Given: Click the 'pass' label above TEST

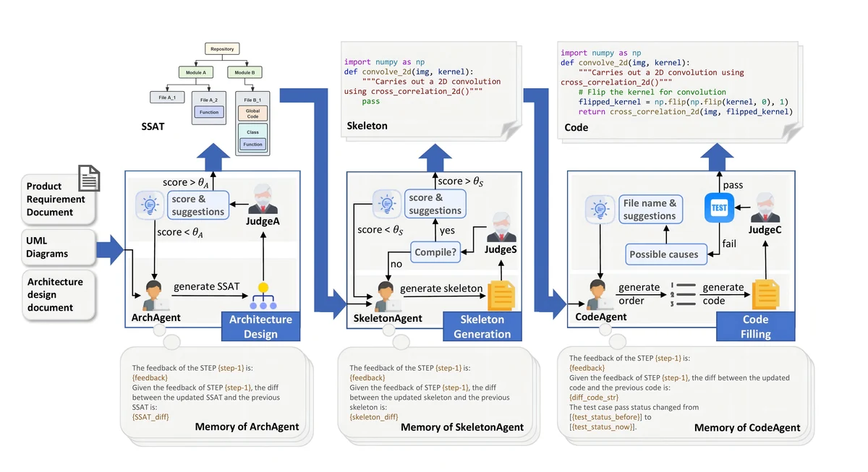Looking at the screenshot, I should 733,185.
